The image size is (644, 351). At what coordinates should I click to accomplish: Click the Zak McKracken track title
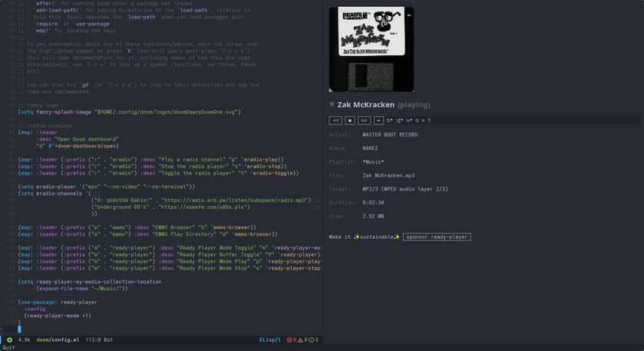coord(365,104)
